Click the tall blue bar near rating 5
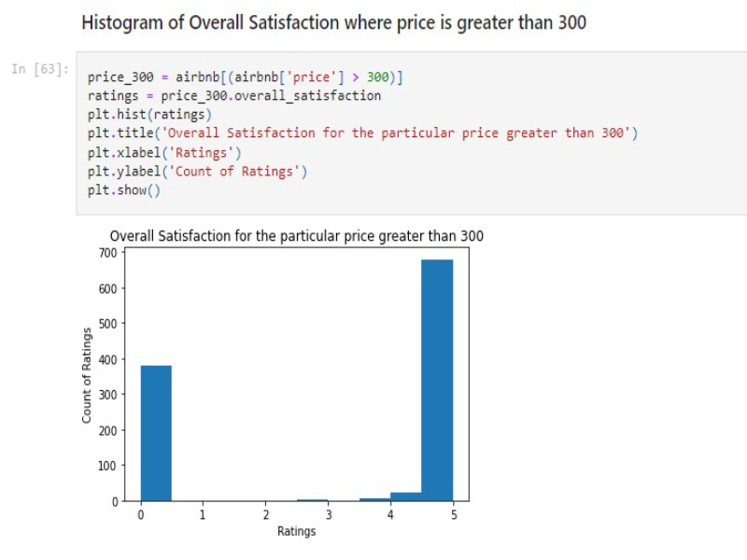 tap(437, 380)
